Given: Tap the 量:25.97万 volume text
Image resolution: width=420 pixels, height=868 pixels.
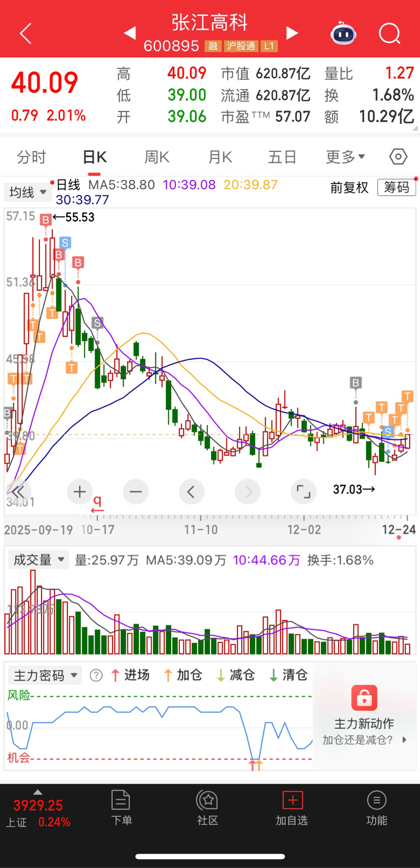Looking at the screenshot, I should pos(107,560).
